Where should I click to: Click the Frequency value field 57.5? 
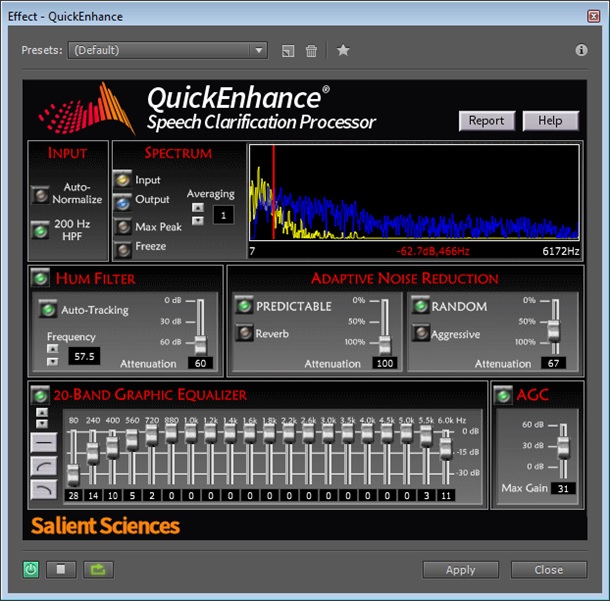pos(84,356)
